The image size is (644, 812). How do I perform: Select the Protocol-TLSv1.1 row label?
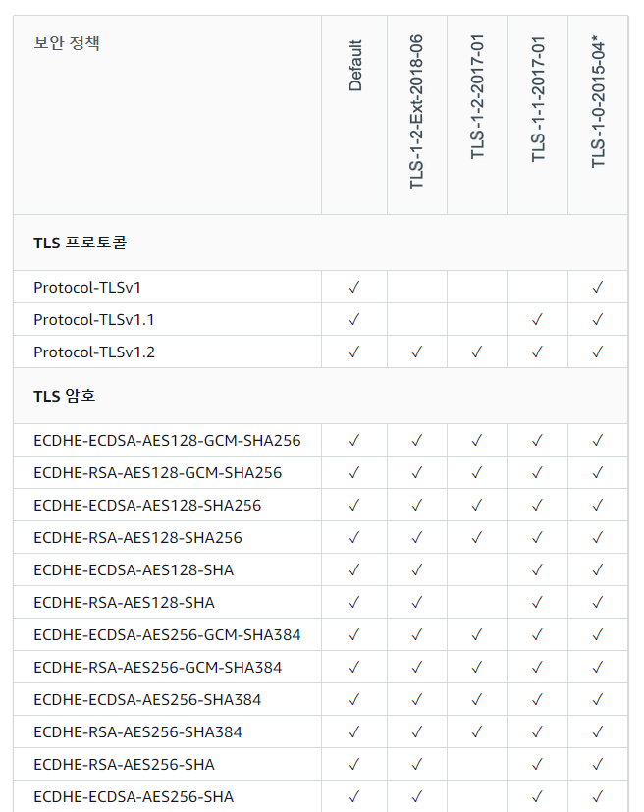94,320
